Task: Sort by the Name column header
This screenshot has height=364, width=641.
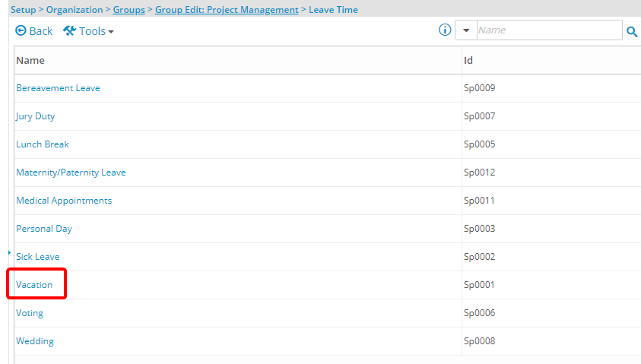Action: click(30, 61)
